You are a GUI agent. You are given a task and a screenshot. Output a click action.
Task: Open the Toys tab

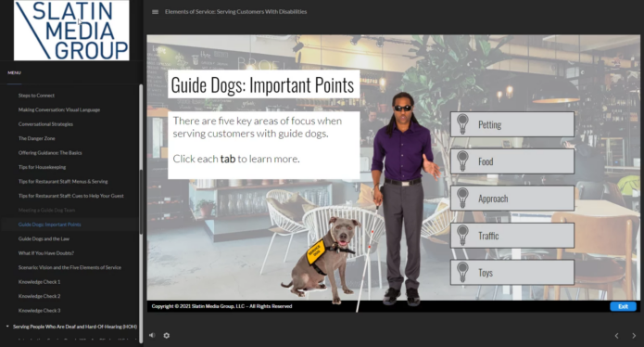[512, 272]
